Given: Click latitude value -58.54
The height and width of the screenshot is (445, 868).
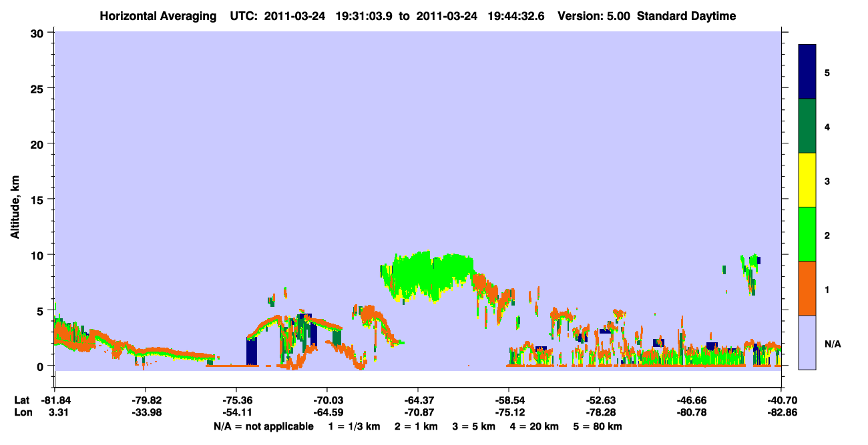Looking at the screenshot, I should tap(509, 400).
